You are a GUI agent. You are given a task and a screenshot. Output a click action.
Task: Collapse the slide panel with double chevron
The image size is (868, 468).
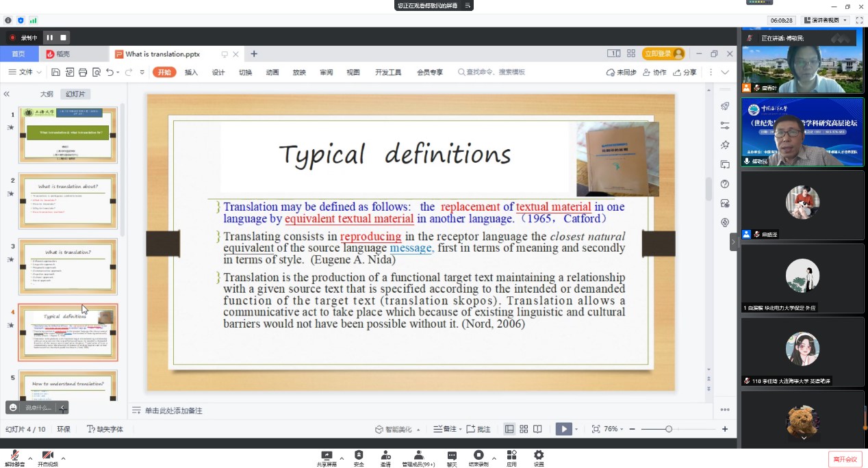pos(7,94)
